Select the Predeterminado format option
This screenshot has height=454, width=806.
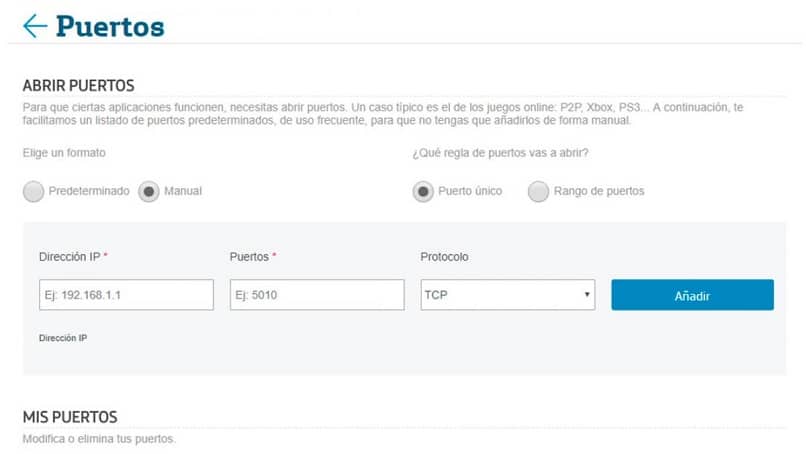(x=34, y=191)
